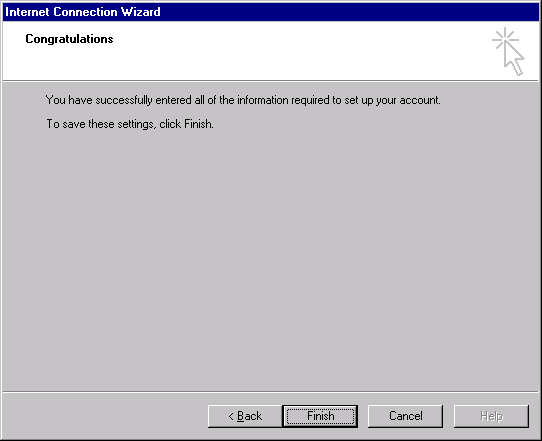Screen dimensions: 542x441
Task: Click the divider line beneath the header
Action: point(271,81)
